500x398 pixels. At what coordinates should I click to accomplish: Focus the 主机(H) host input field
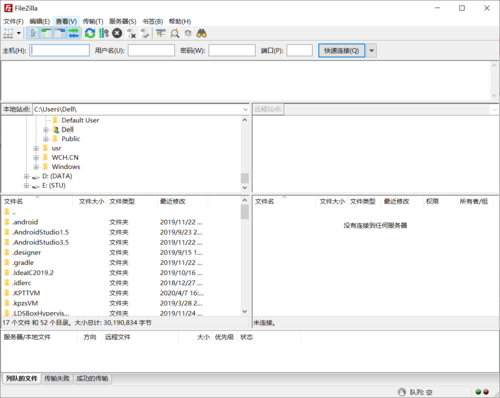point(59,50)
